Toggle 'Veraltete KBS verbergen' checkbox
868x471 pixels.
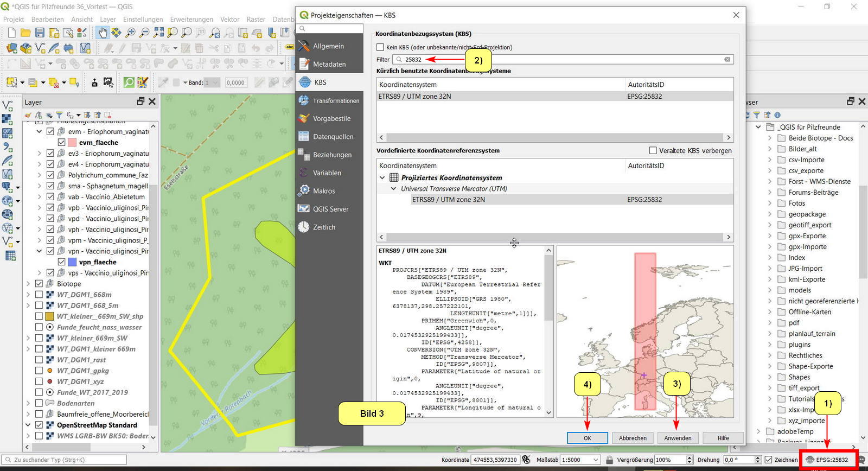tap(653, 150)
